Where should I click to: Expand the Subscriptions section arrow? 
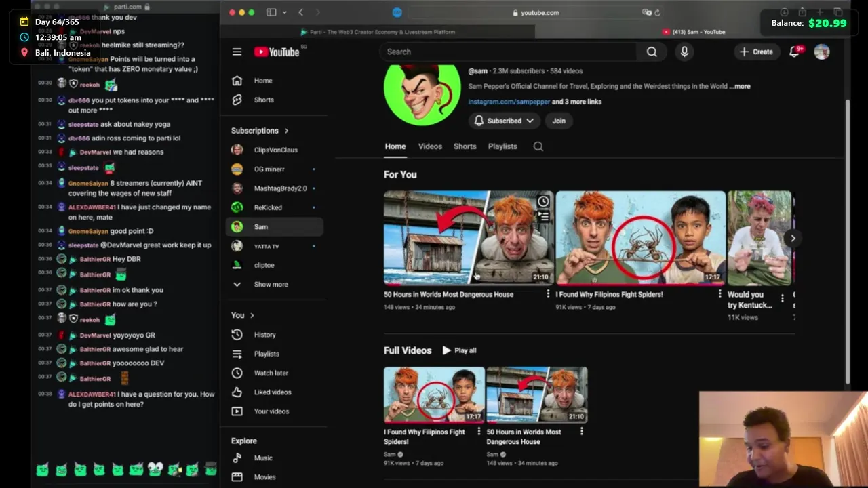pos(286,131)
